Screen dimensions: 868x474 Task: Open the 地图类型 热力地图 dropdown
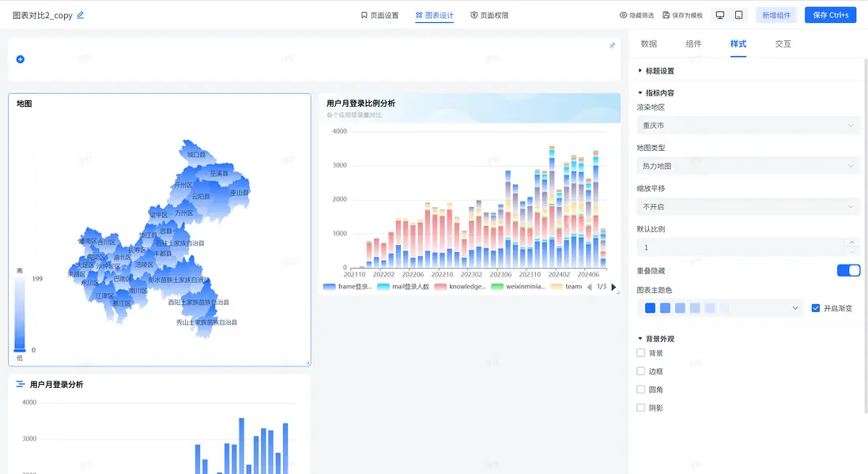tap(749, 166)
